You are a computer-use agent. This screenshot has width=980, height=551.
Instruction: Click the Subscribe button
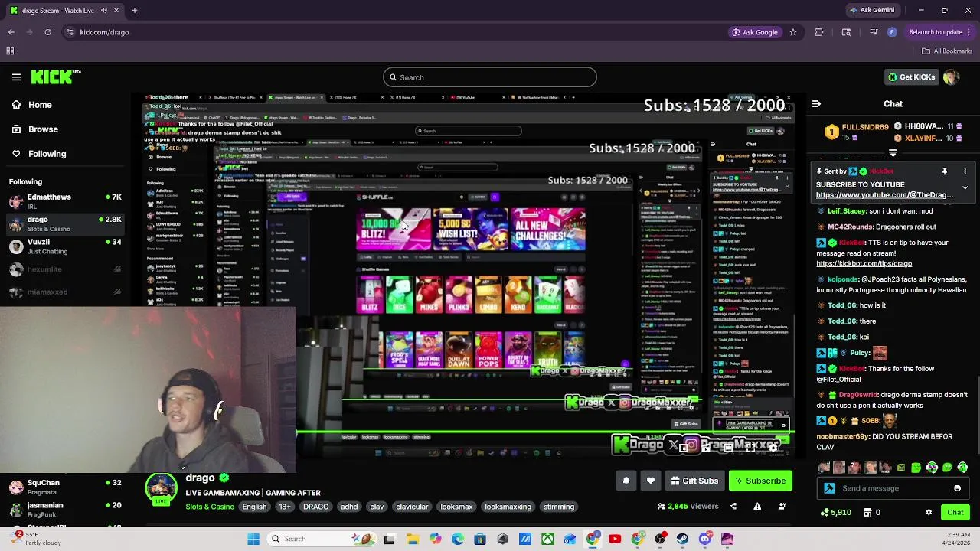[760, 481]
